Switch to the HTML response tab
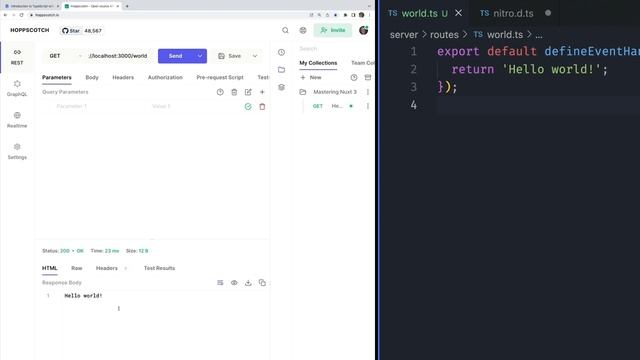Viewport: 640px width, 360px height. [x=50, y=268]
